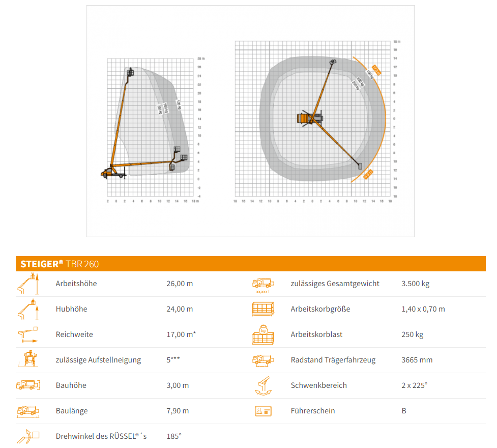Click the 3,00 m value
The width and height of the screenshot is (497, 448).
pos(178,385)
